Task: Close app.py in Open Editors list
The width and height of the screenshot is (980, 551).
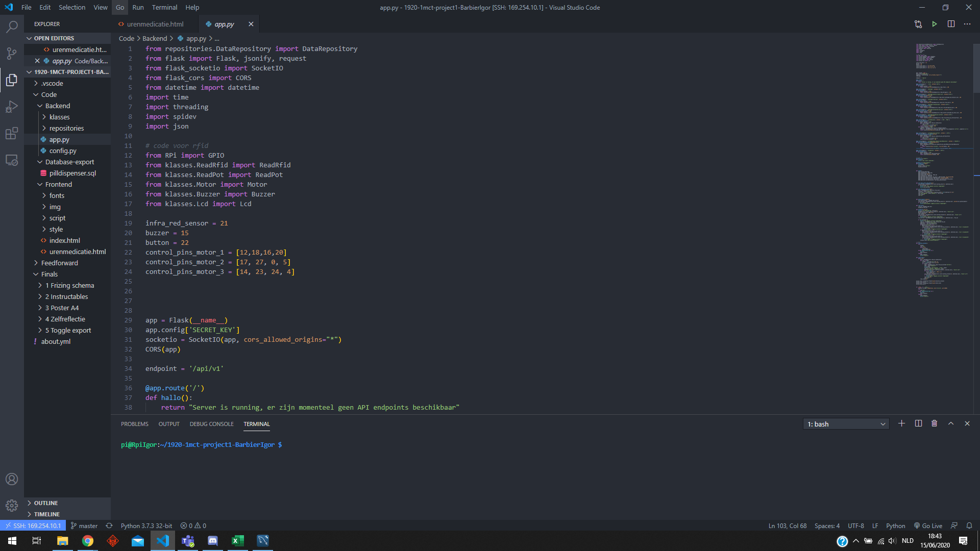Action: (x=37, y=61)
